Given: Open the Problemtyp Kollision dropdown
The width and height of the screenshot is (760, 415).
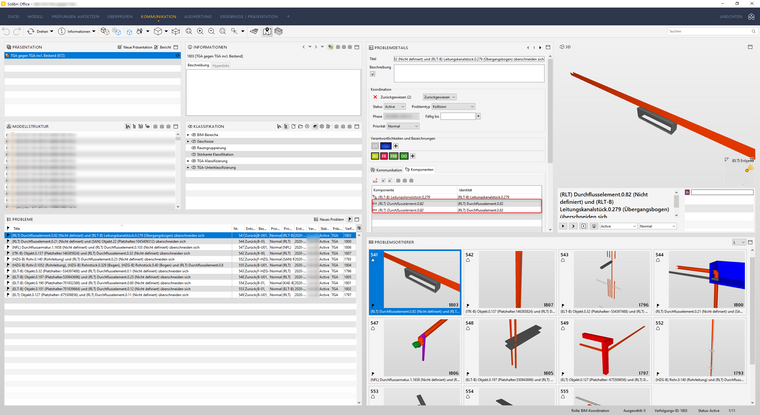Looking at the screenshot, I should (x=453, y=107).
